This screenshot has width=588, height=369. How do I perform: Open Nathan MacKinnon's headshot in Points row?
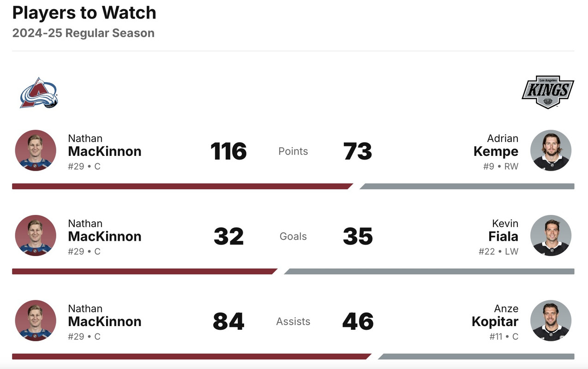click(x=36, y=150)
